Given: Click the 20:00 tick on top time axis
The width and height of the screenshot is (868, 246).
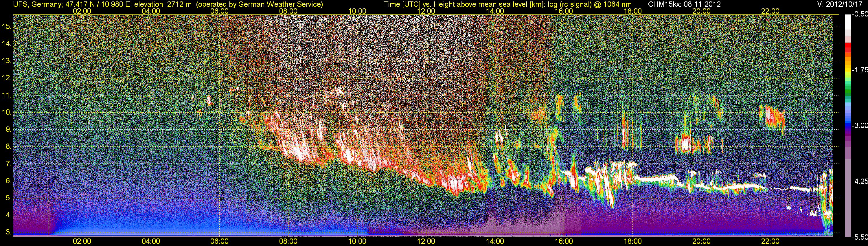Looking at the screenshot, I should click(702, 11).
